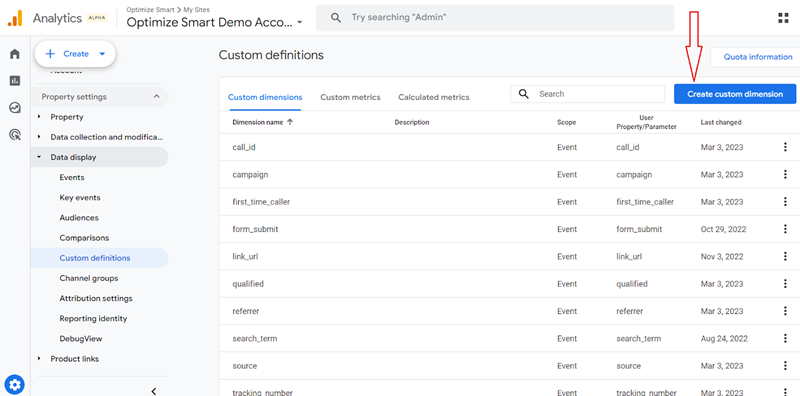Viewport: 800px width, 396px height.
Task: Click the My Sites breadcrumb link
Action: pyautogui.click(x=196, y=9)
